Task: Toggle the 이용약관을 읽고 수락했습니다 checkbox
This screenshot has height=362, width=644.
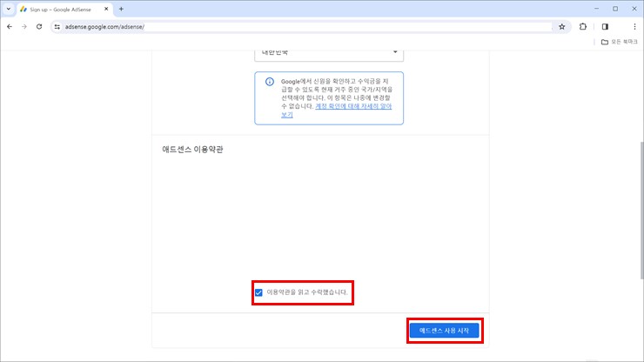Action: (258, 292)
